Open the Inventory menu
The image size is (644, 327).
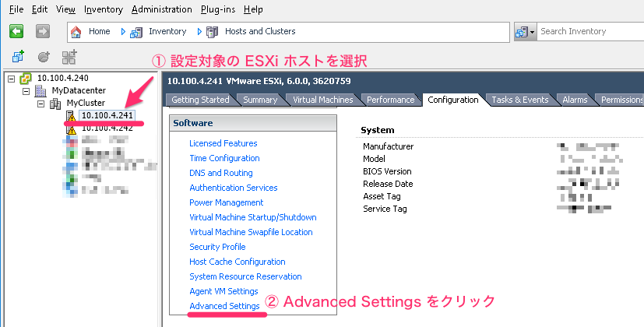click(104, 9)
